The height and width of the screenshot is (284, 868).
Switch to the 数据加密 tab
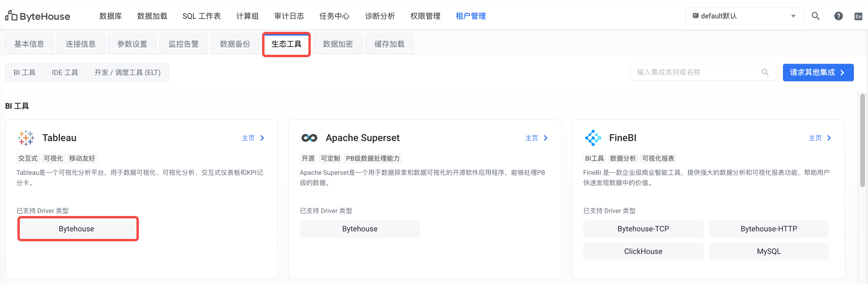[338, 44]
